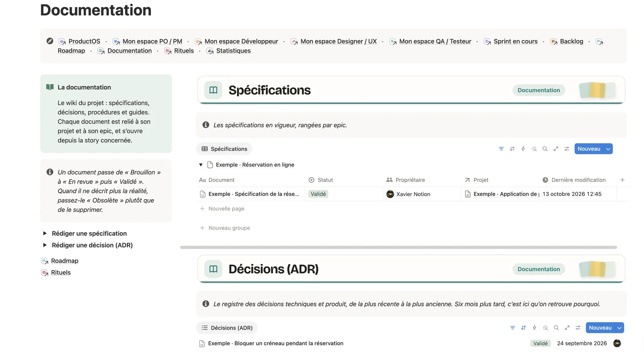Filter the Spécifications database view
Screen dimensions: 644x353
click(501, 149)
